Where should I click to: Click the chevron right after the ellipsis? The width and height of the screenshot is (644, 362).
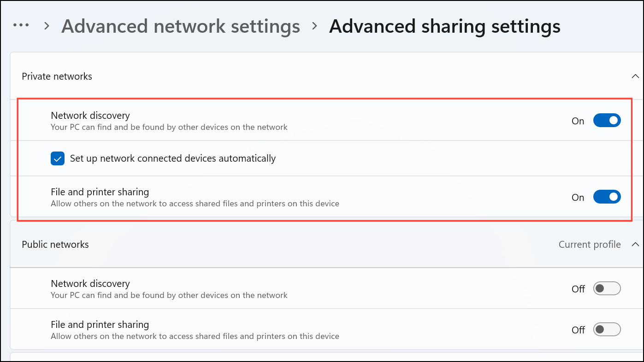click(x=47, y=26)
